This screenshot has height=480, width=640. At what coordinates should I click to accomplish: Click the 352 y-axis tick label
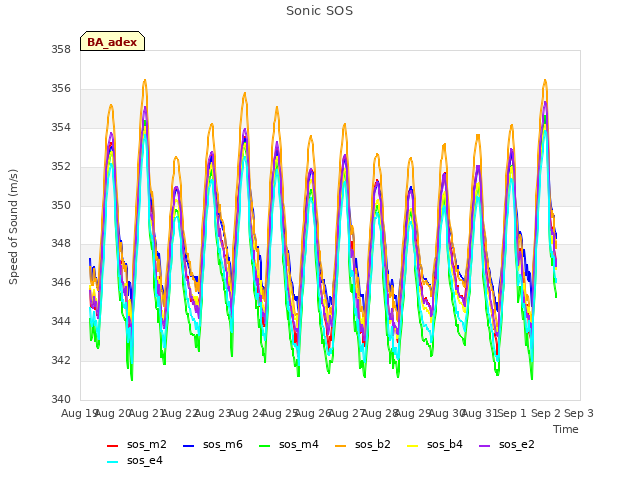pos(61,167)
